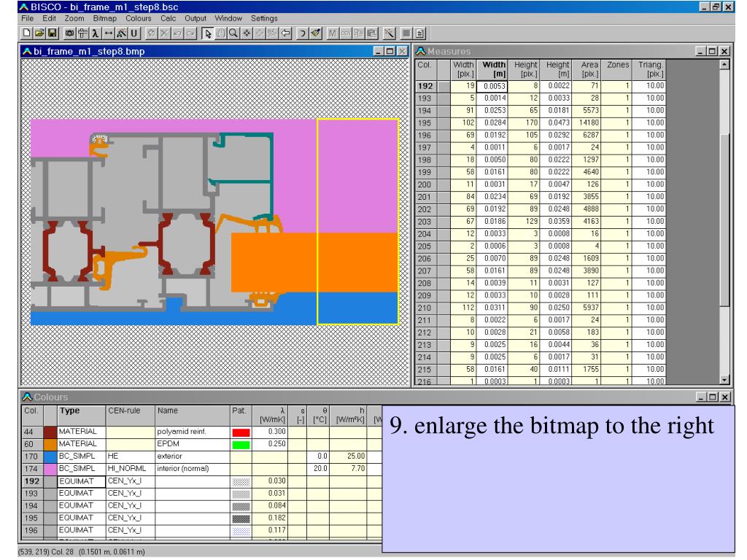Click the 'exterior' name cell
Image resolution: width=747 pixels, height=560 pixels.
pyautogui.click(x=193, y=456)
